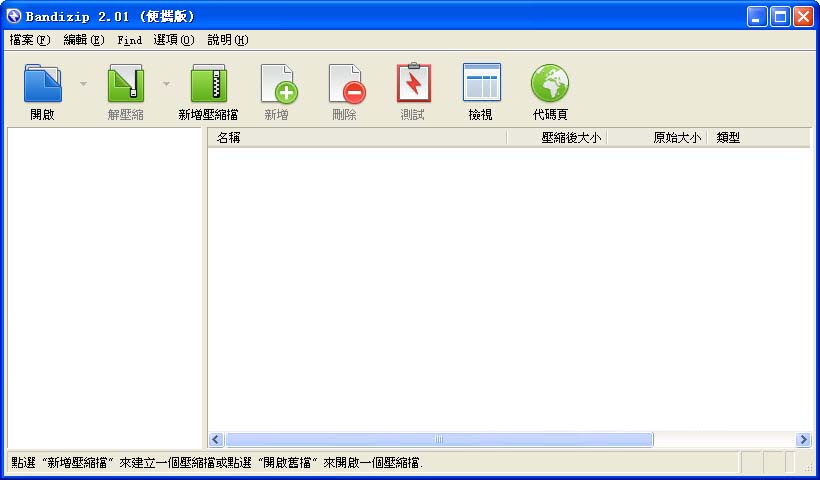Sort by the 名稱 column header
Viewport: 820px width, 480px height.
point(356,138)
